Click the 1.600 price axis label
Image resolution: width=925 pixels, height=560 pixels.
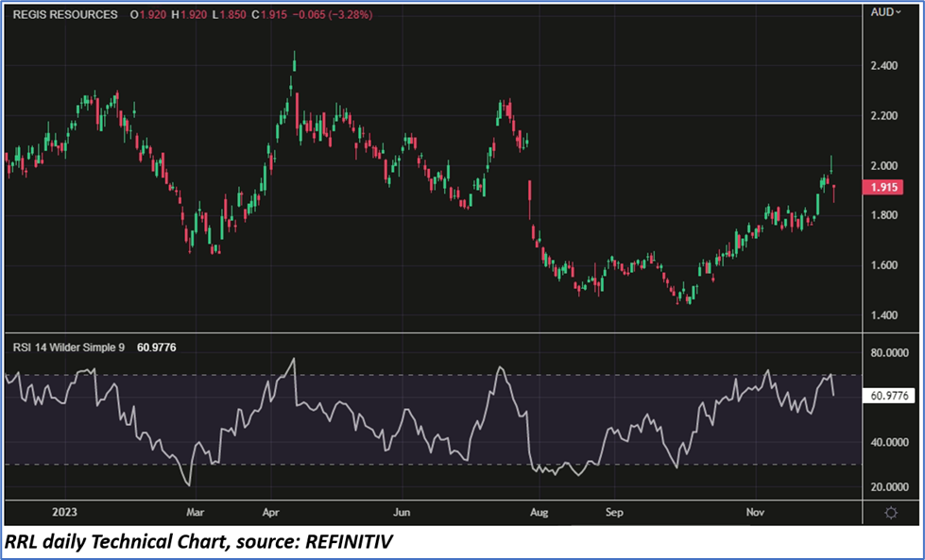click(883, 265)
